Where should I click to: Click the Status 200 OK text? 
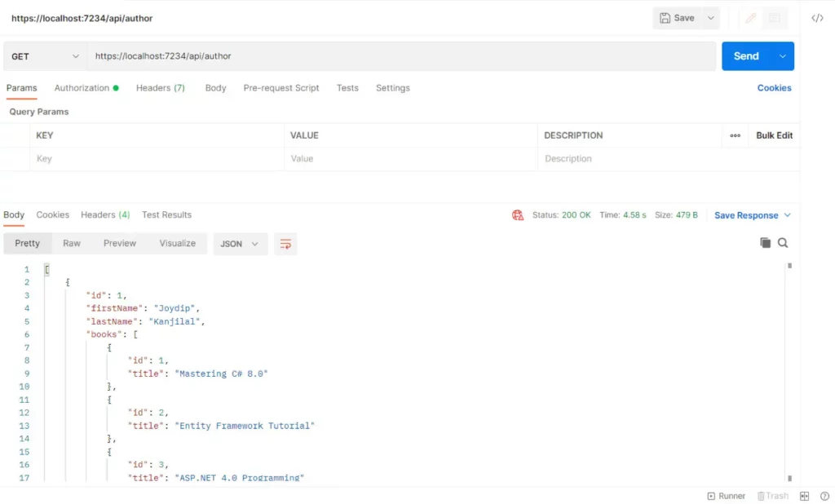pos(561,215)
